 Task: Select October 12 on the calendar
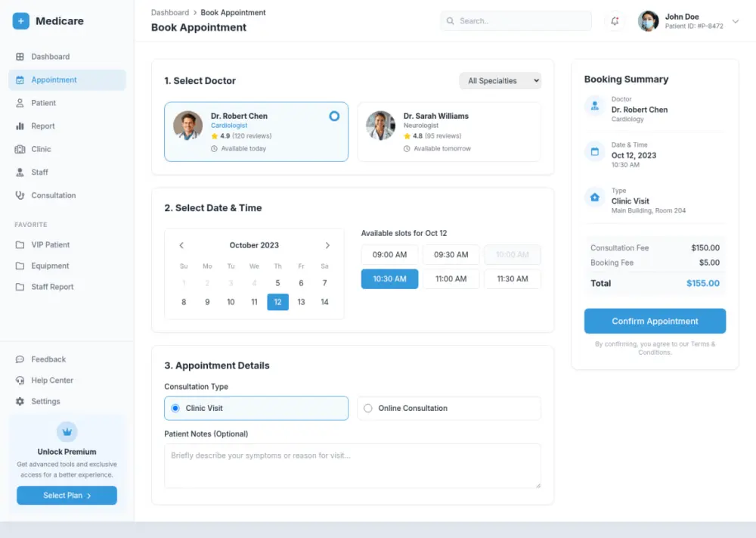coord(277,302)
